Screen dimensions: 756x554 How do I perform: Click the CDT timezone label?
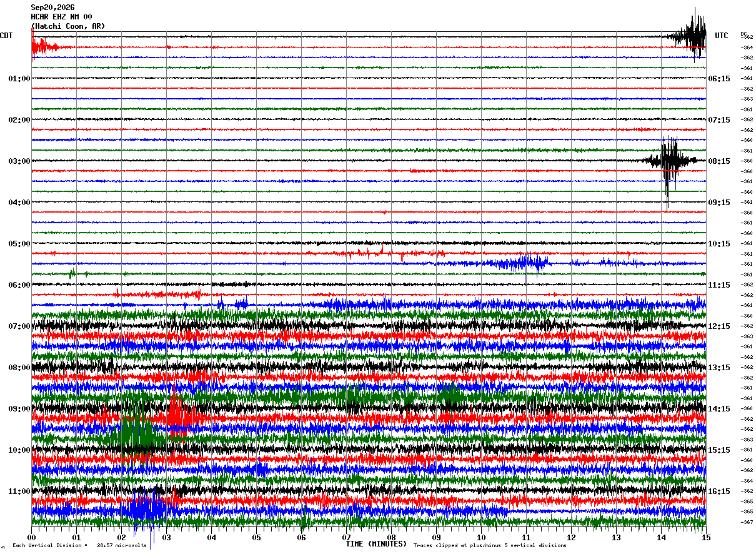[x=6, y=36]
